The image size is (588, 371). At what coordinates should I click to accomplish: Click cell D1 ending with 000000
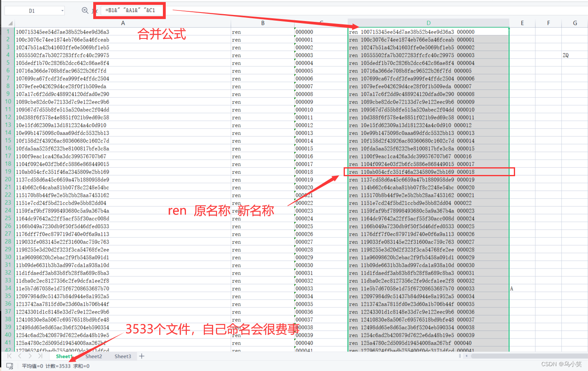(x=428, y=32)
